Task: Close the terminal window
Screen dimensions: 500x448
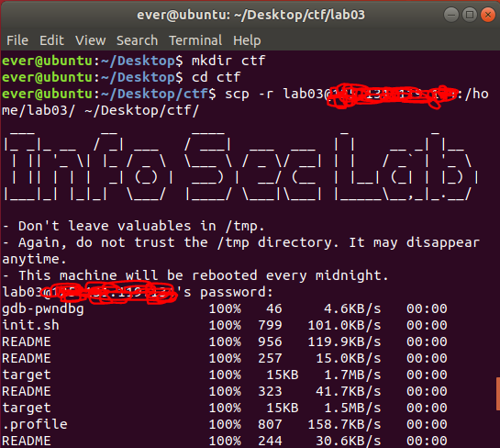Action: coord(488,15)
